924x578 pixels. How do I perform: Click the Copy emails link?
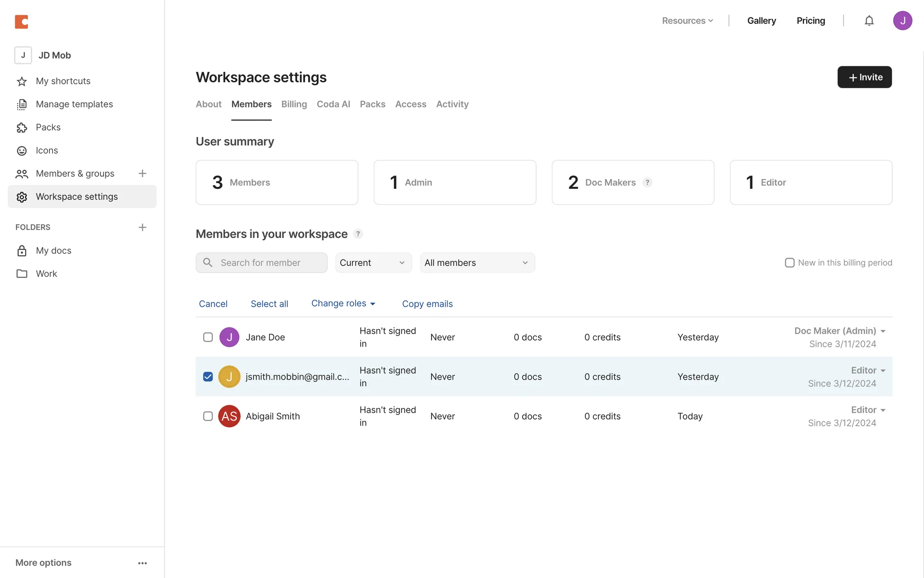(427, 304)
